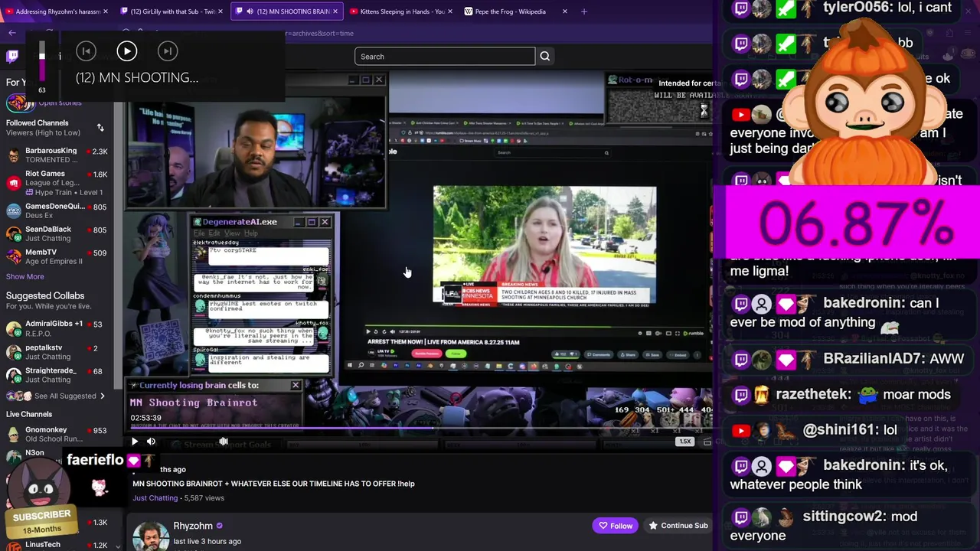The image size is (980, 551).
Task: Open BarbarousKing channel from sidebar
Action: (x=57, y=155)
